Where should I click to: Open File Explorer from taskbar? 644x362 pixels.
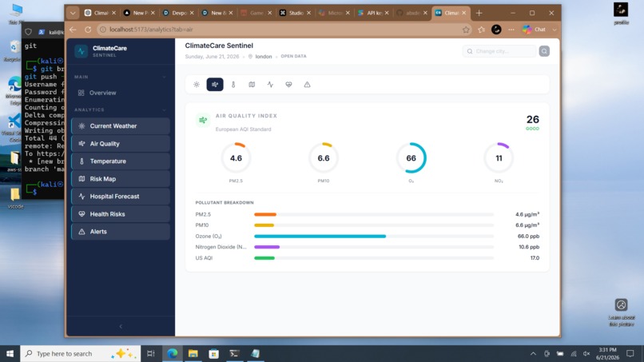[193, 354]
